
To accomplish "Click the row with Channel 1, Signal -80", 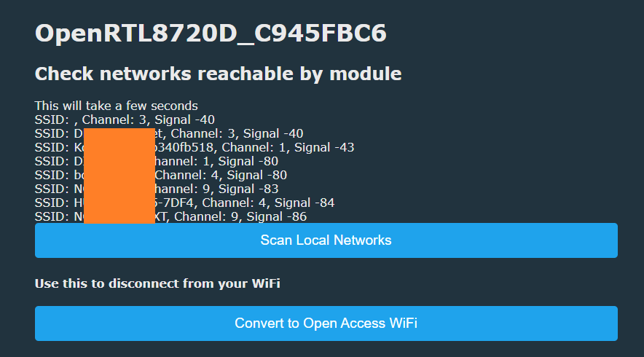I will tap(157, 162).
